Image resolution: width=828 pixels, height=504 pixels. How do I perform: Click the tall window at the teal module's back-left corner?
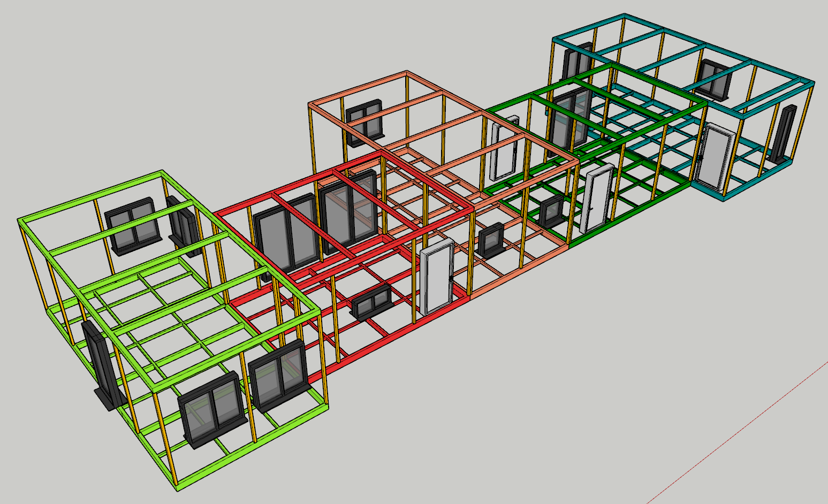coord(576,61)
